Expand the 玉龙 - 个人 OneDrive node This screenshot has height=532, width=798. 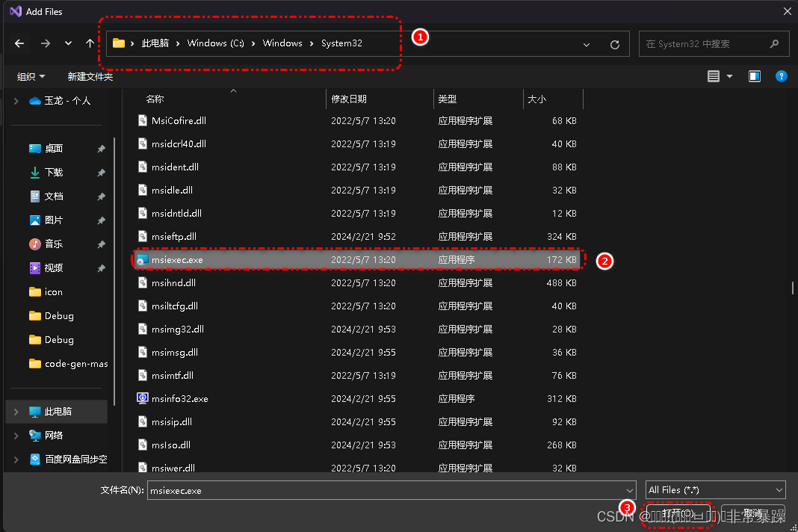16,101
